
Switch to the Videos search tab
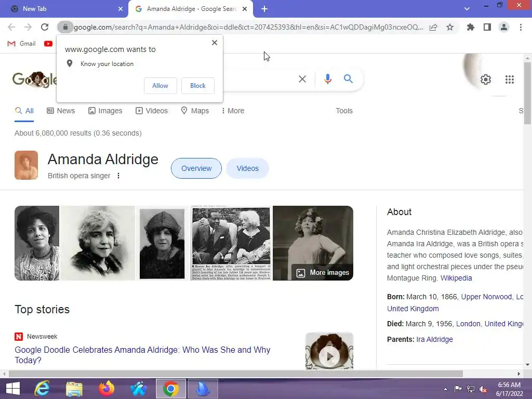pyautogui.click(x=152, y=111)
